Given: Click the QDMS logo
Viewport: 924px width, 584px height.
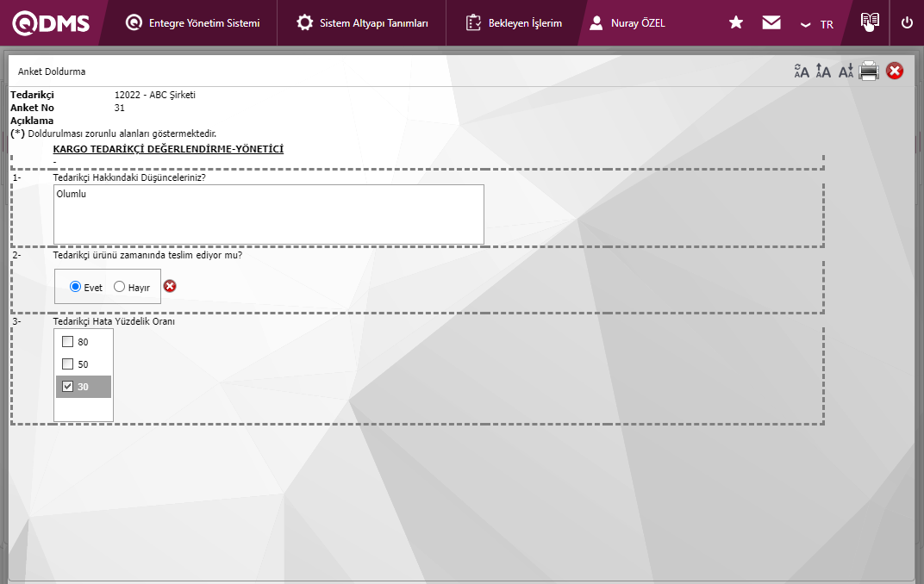Looking at the screenshot, I should 51,23.
